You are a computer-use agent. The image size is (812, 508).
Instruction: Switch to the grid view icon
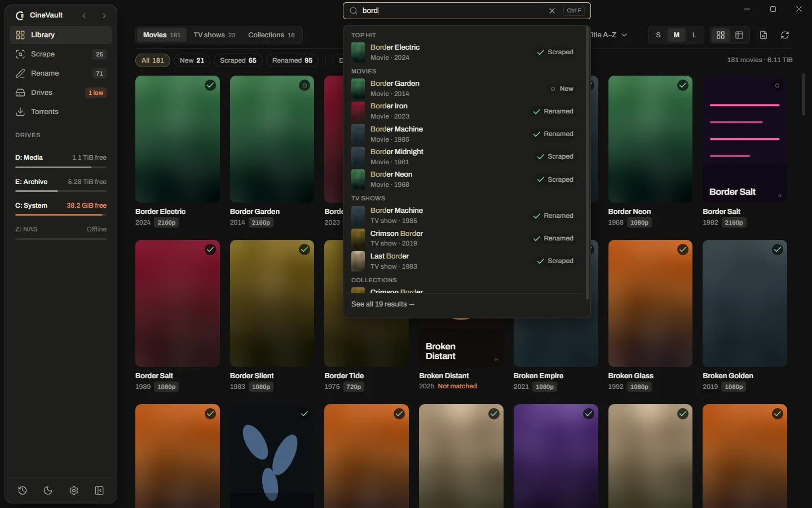pyautogui.click(x=721, y=35)
